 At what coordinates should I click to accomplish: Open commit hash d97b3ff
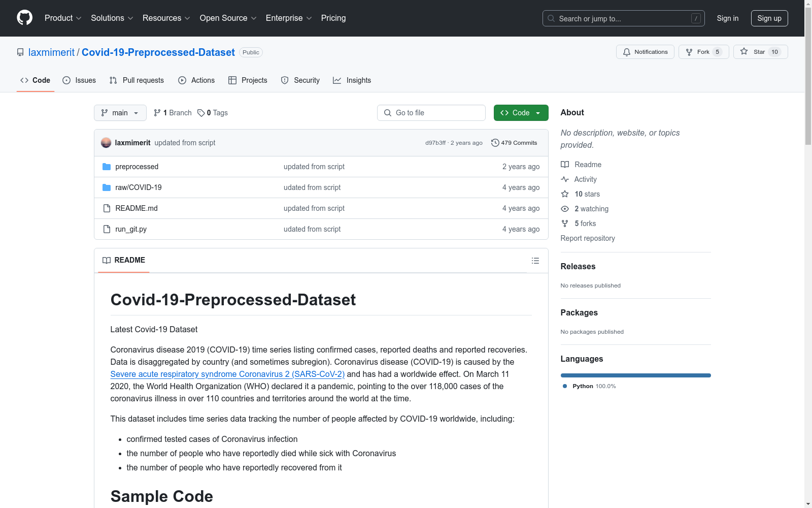[x=435, y=143]
